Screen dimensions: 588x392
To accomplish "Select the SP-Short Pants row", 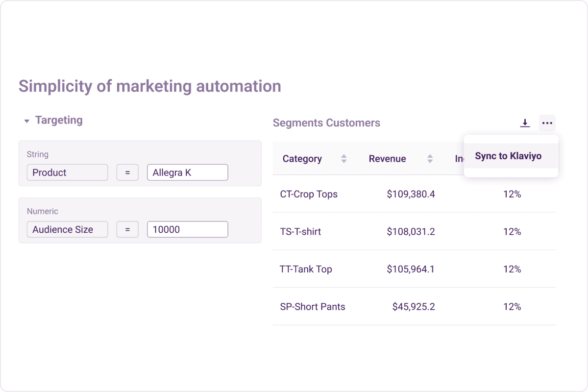I will [x=313, y=306].
